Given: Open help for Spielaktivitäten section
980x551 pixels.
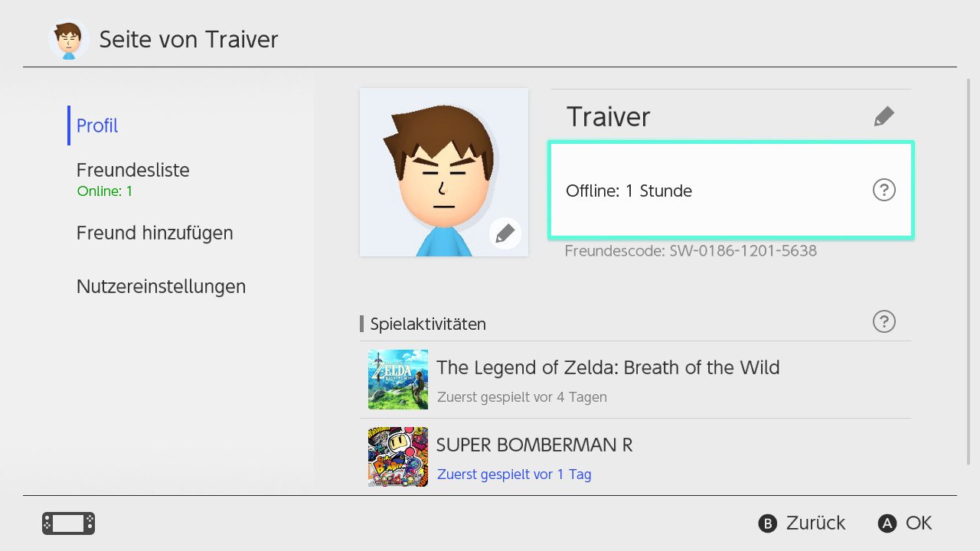Looking at the screenshot, I should coord(884,321).
